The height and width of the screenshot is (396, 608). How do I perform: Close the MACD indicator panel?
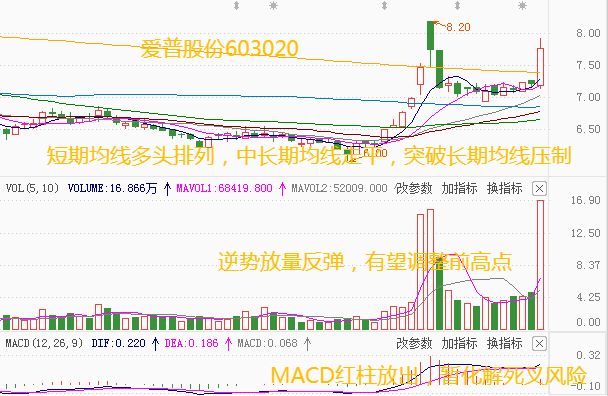pos(539,344)
